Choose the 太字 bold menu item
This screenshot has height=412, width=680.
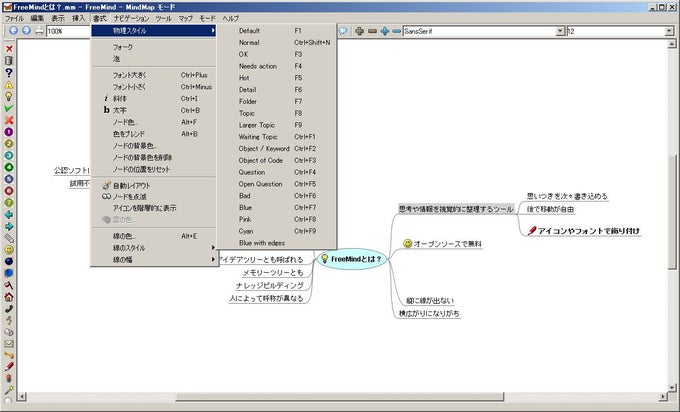(154, 110)
